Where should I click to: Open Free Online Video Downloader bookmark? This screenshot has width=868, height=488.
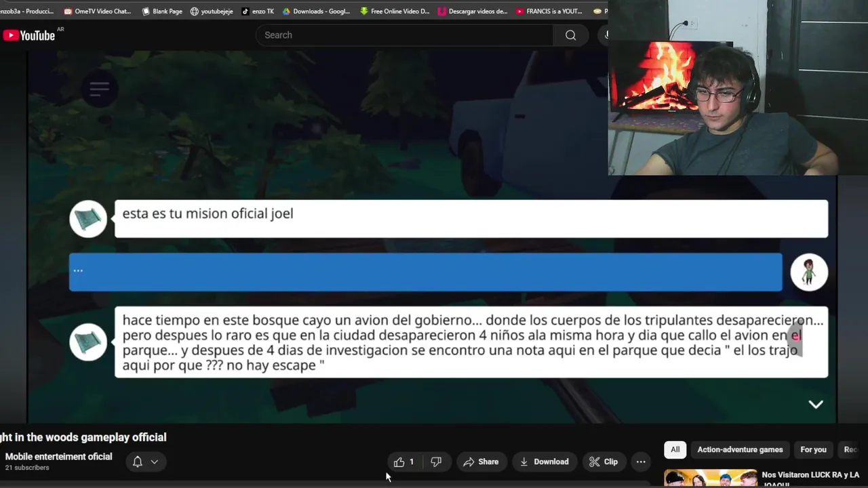pyautogui.click(x=395, y=11)
